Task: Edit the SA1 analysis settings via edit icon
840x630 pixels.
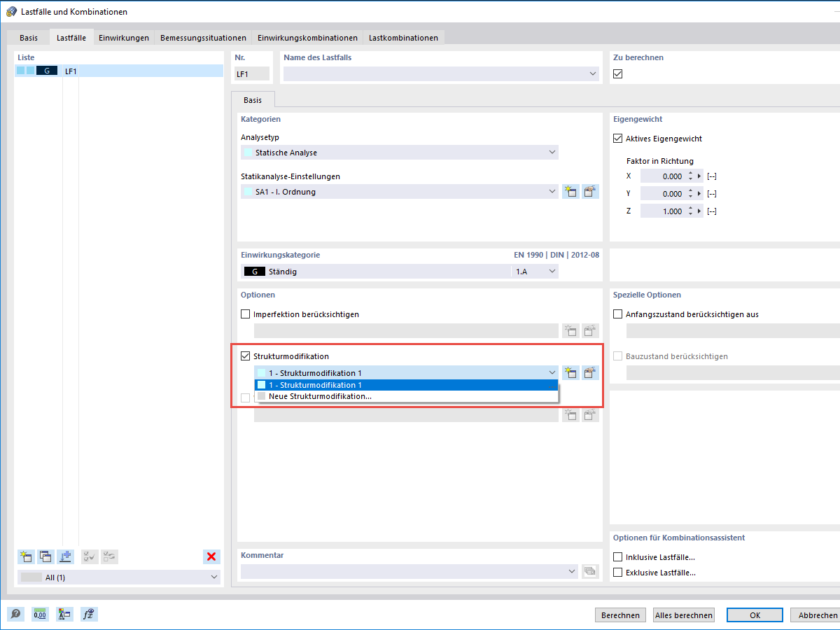Action: [x=590, y=191]
